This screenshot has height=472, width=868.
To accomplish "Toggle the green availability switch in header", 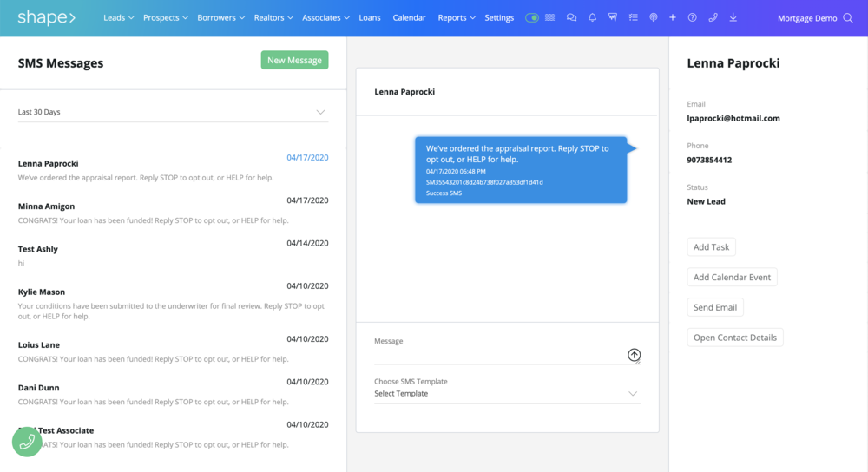I will click(x=532, y=17).
